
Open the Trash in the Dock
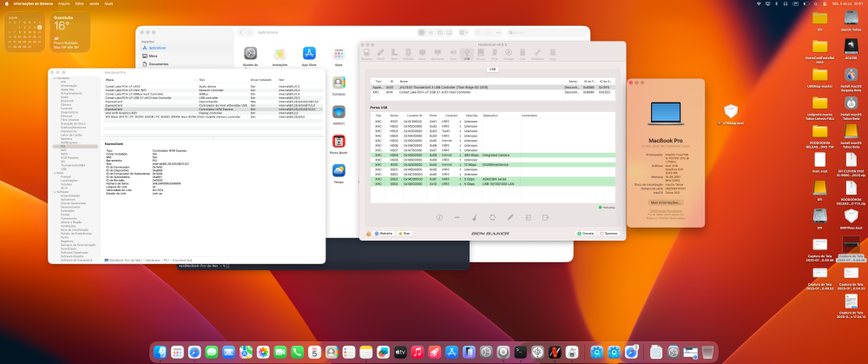pos(707,351)
